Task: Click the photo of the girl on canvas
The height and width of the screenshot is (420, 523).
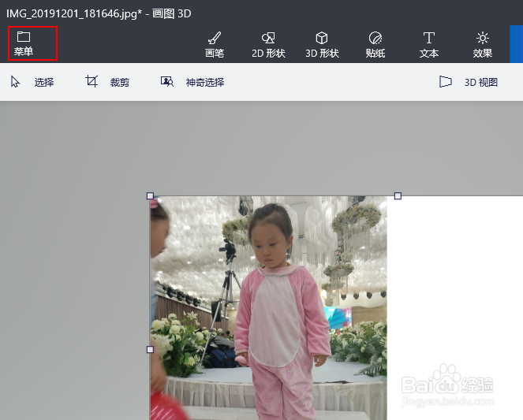Action: click(x=268, y=308)
